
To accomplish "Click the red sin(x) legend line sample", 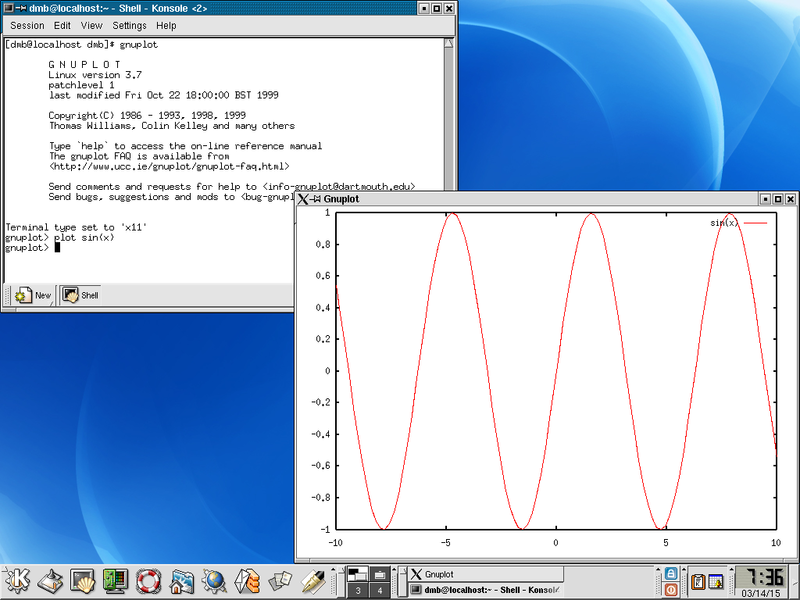I will coord(755,223).
